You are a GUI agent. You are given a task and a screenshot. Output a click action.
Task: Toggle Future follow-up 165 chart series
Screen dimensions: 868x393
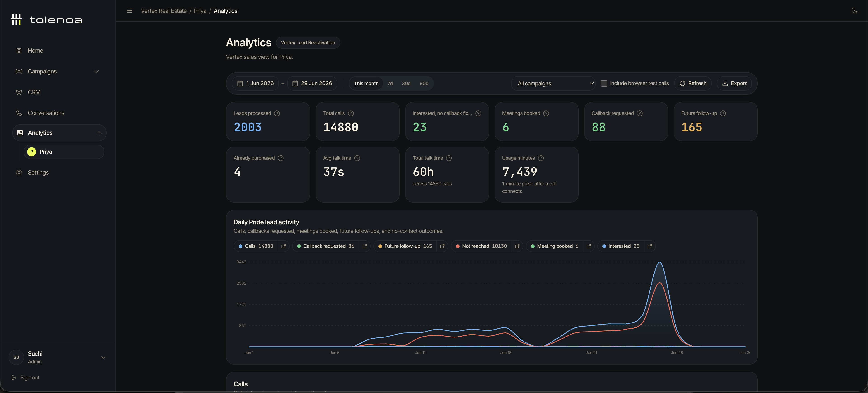(405, 246)
